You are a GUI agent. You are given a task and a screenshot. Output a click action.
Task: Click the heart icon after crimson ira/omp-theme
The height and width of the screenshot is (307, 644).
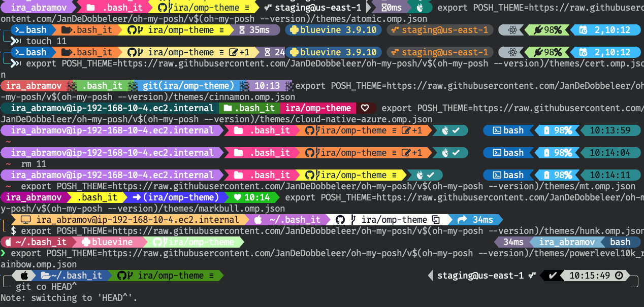(364, 108)
